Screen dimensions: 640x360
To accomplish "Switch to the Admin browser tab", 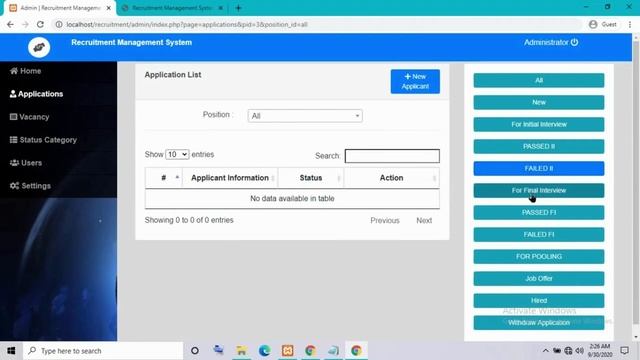I will click(60, 8).
